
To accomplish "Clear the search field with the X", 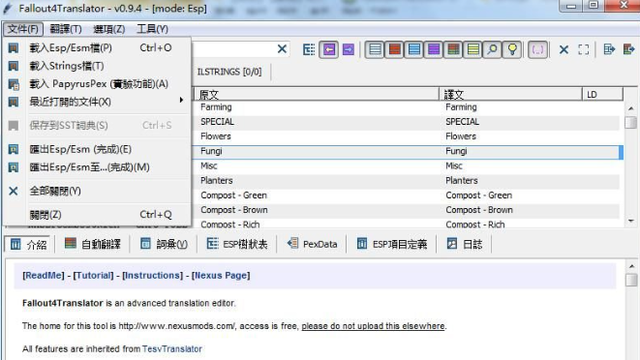I will tap(282, 49).
